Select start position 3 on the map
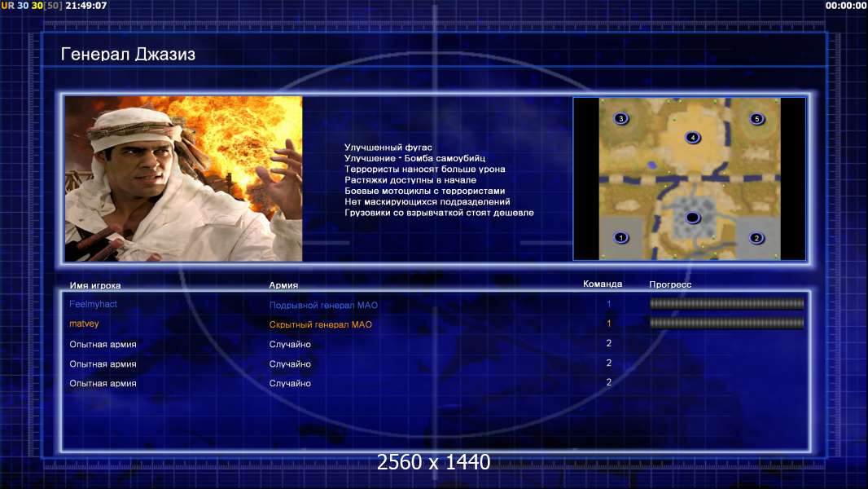The image size is (868, 489). 621,118
